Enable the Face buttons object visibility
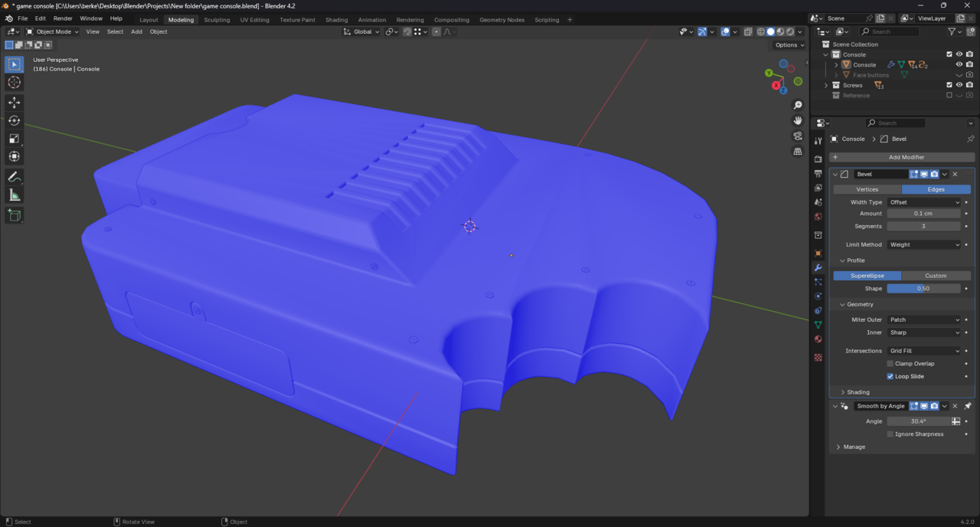Viewport: 980px width, 527px height. click(x=959, y=75)
